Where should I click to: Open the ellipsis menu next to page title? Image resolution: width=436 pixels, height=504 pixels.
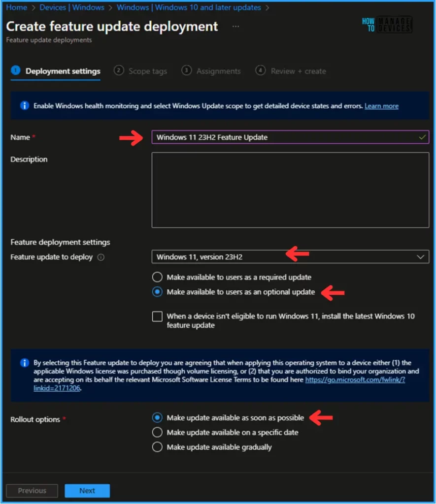point(235,27)
